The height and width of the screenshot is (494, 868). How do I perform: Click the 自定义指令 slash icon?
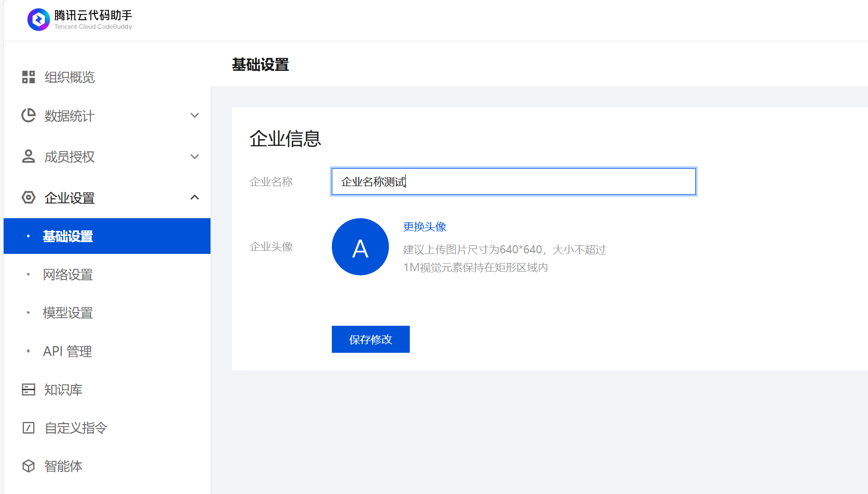click(x=29, y=428)
